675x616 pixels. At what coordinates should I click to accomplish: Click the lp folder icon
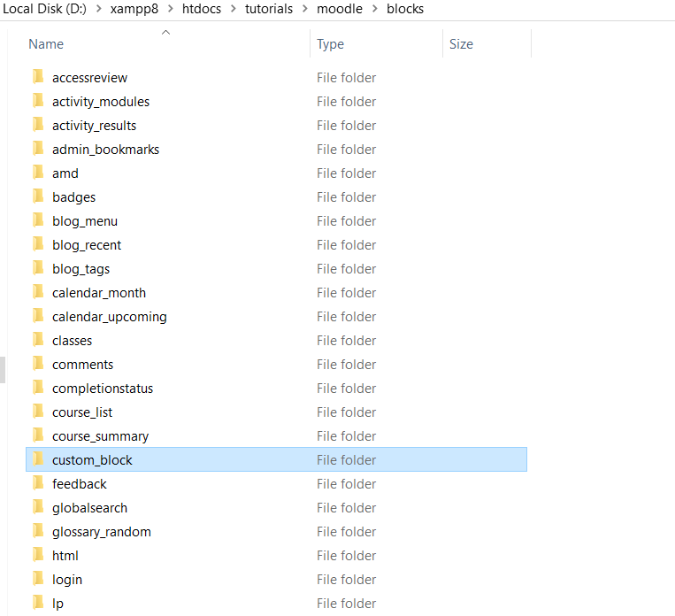click(38, 603)
